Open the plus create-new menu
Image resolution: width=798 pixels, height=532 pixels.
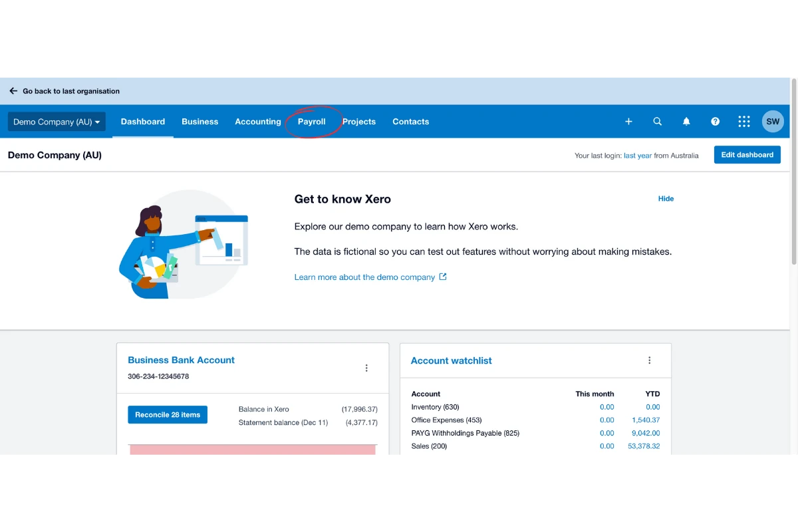coord(628,122)
